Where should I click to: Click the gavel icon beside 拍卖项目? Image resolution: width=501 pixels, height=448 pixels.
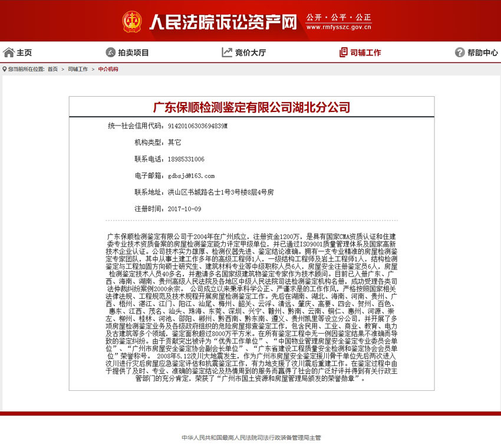(x=110, y=52)
